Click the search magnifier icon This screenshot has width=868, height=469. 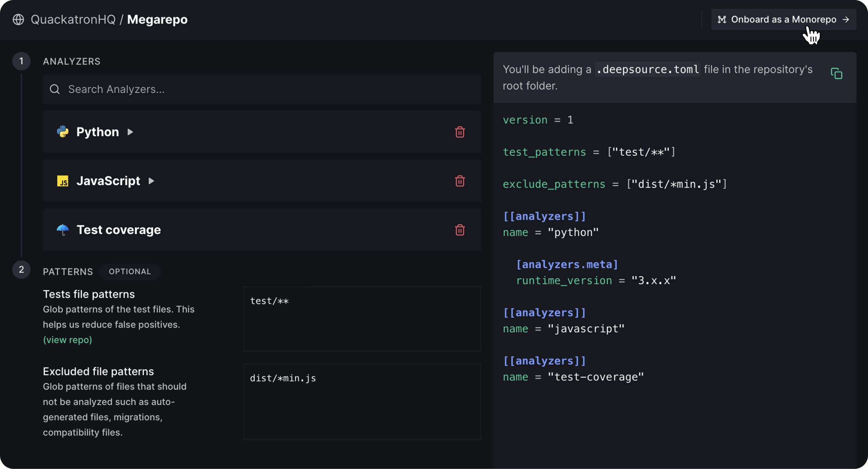pos(55,89)
